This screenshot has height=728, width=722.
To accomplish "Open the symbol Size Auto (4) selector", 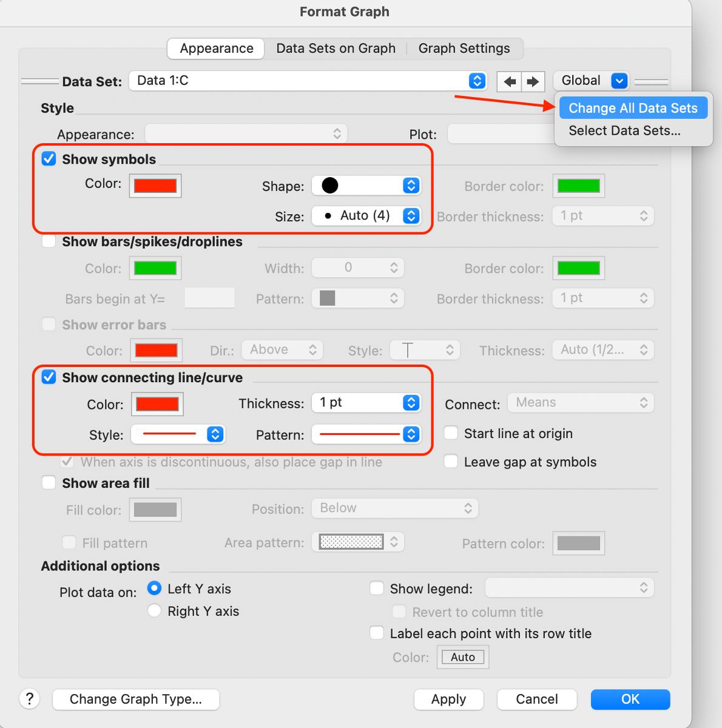I will [x=366, y=216].
